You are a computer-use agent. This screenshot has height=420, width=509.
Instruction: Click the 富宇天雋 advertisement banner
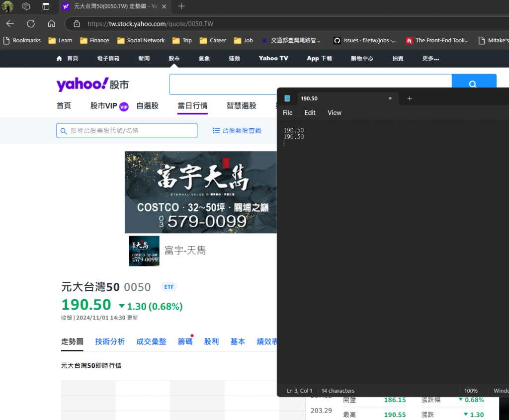point(201,192)
